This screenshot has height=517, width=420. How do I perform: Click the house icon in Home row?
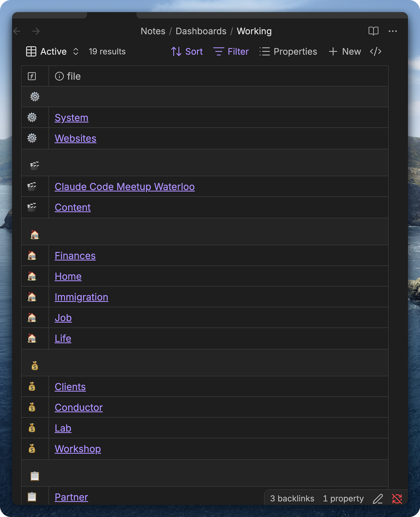tap(32, 276)
